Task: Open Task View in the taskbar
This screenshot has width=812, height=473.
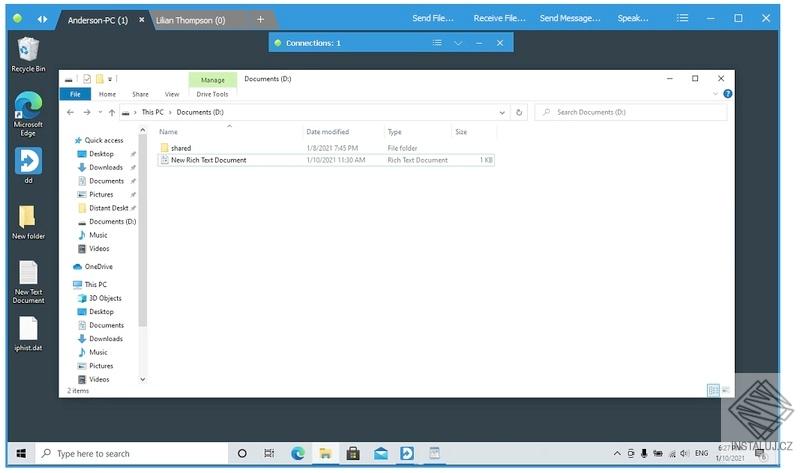Action: (x=269, y=454)
